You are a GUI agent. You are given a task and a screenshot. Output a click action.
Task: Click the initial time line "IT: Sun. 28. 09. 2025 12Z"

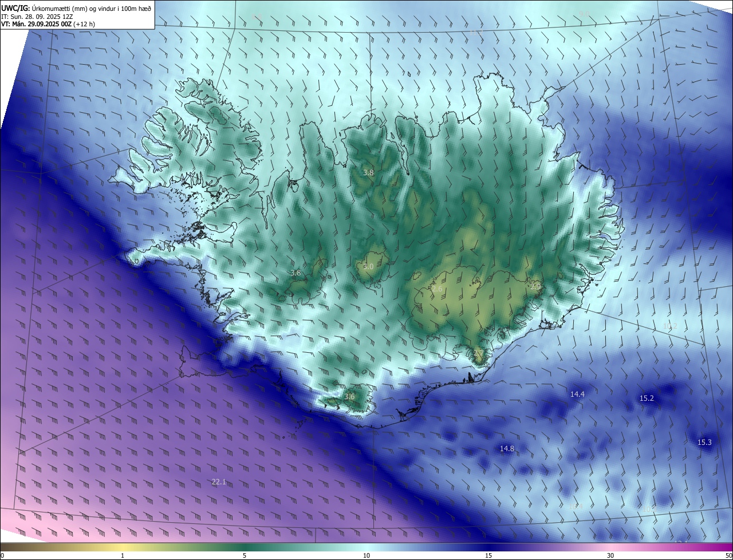[x=36, y=16]
